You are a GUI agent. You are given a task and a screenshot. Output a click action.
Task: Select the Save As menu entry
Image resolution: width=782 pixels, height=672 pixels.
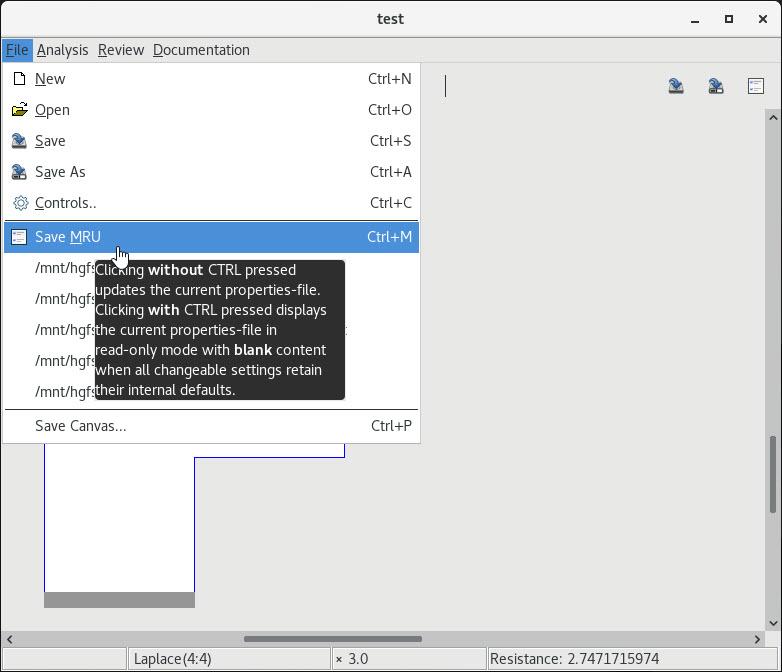tap(60, 172)
